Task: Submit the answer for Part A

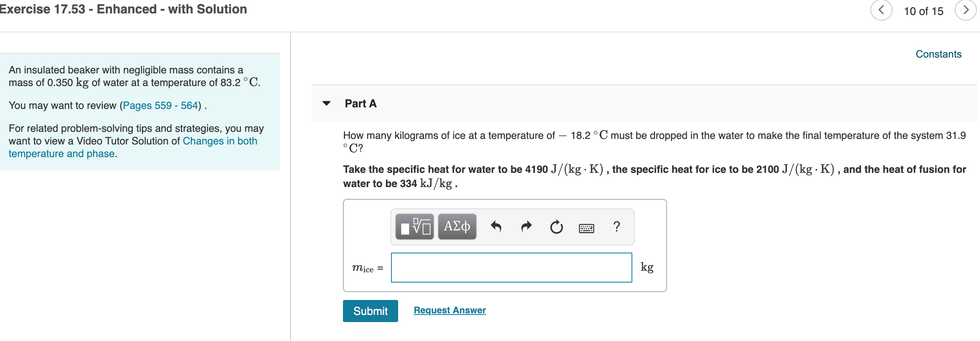Action: (370, 311)
